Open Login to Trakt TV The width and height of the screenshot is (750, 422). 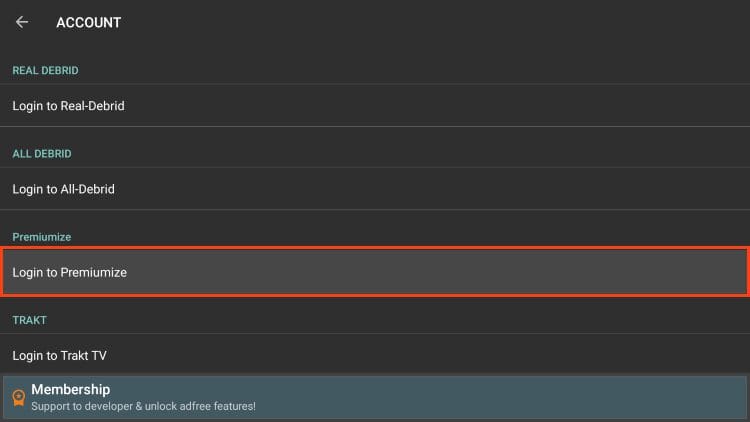pyautogui.click(x=62, y=356)
